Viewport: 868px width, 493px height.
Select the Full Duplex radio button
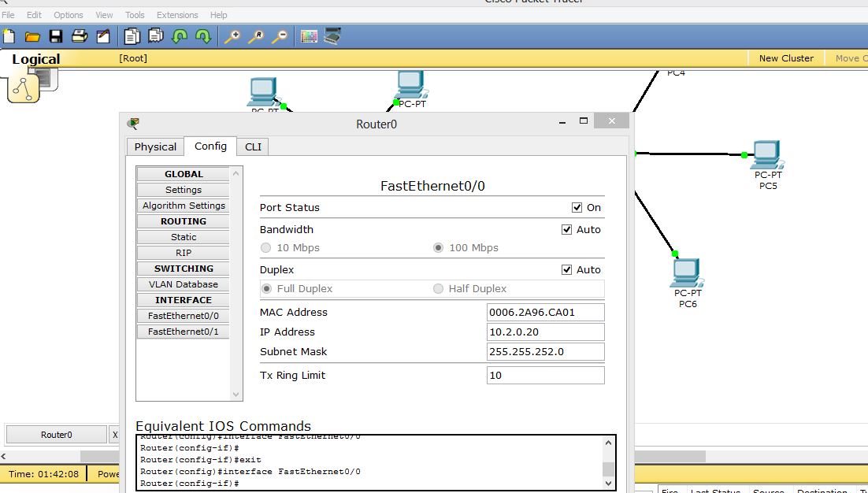(267, 289)
